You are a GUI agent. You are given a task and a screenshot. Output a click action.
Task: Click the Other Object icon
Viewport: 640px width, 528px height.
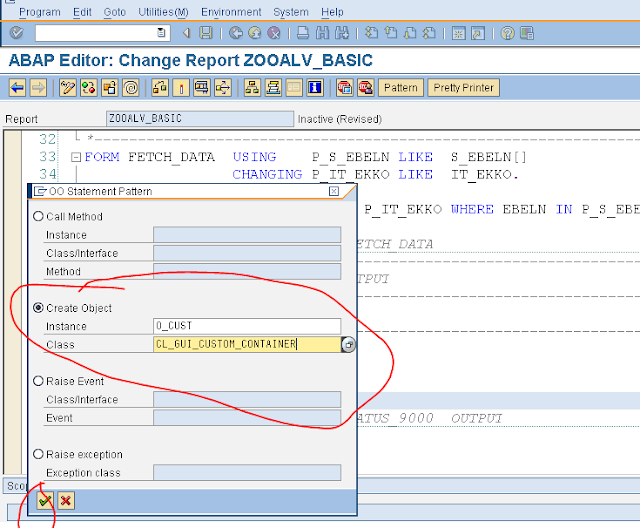pyautogui.click(x=110, y=87)
